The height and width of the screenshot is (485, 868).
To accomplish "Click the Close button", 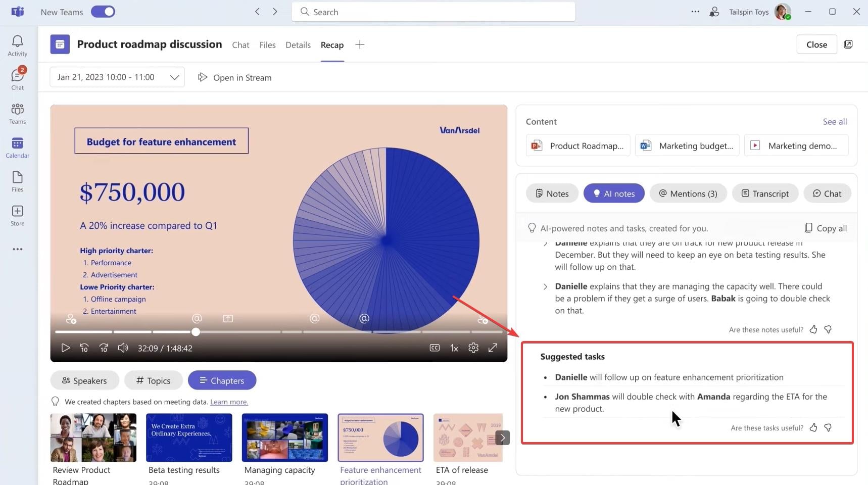I will (x=816, y=44).
